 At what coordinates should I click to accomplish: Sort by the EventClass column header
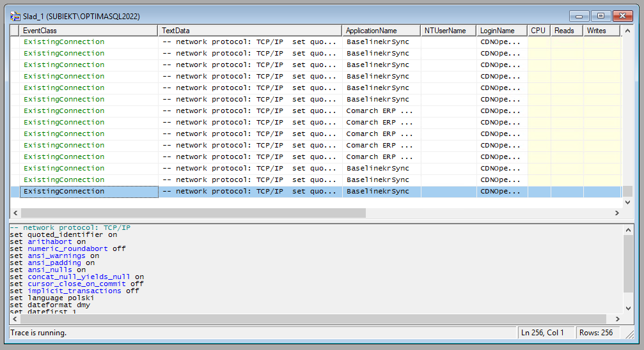(x=88, y=31)
